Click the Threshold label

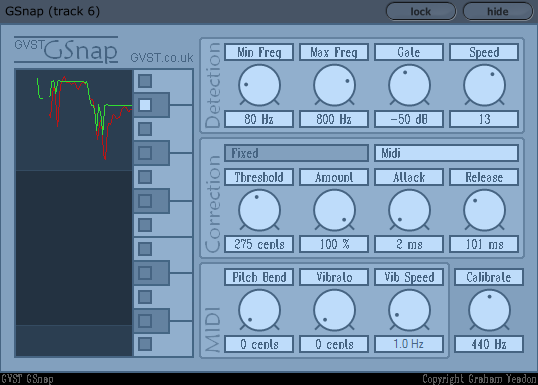click(259, 177)
